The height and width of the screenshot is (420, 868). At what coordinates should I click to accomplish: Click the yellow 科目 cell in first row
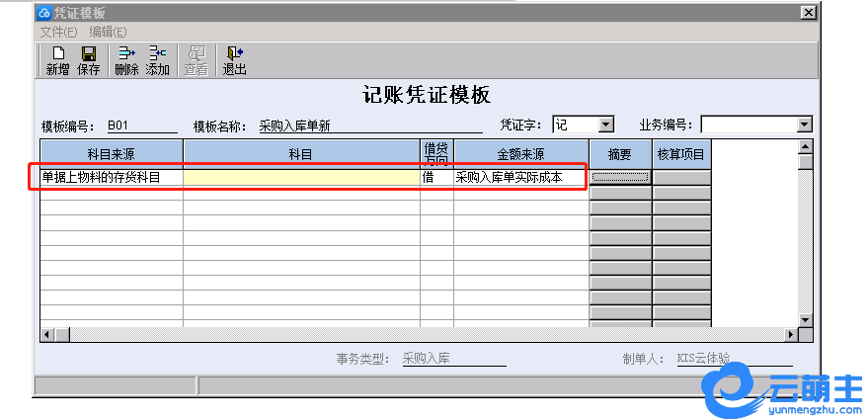301,177
